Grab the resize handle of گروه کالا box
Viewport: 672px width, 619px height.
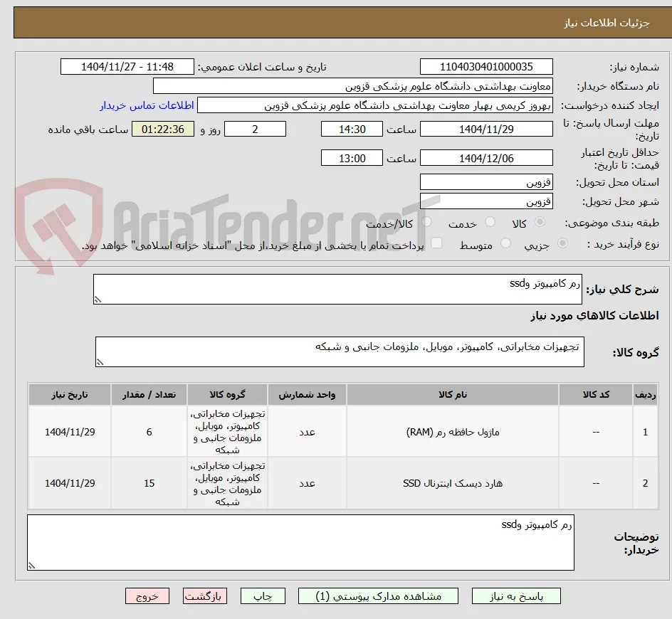pos(100,362)
